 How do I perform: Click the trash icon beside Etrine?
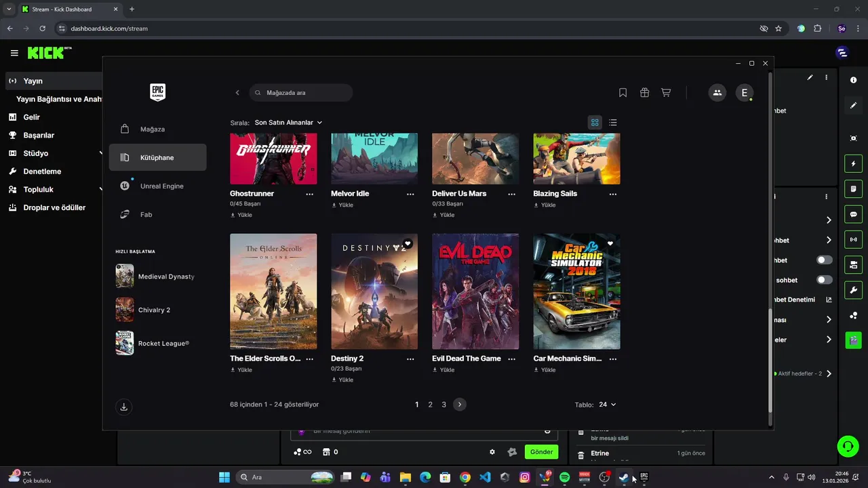[580, 455]
